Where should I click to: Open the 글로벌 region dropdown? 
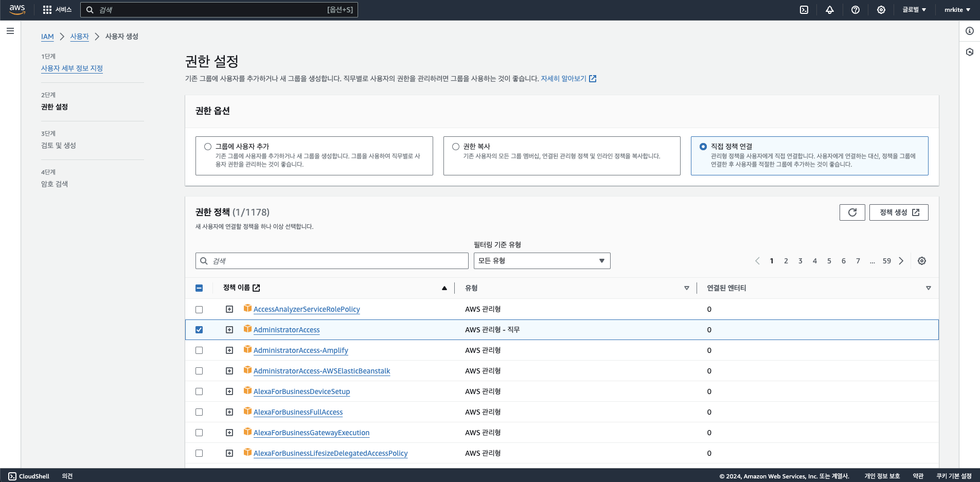pos(914,10)
